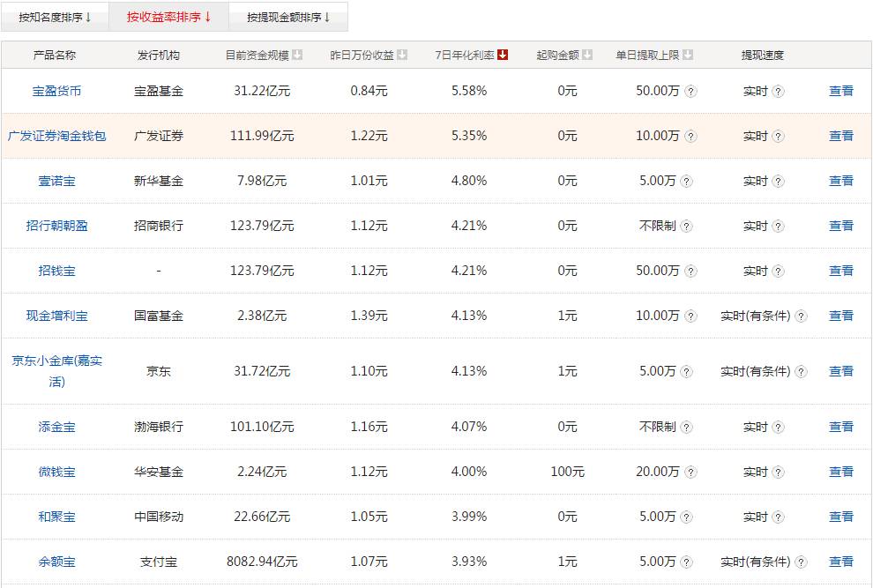Open the 招钱宝 product link

(x=56, y=271)
